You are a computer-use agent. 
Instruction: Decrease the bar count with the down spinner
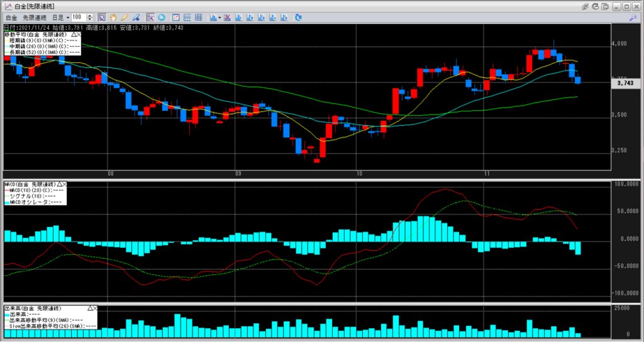tap(90, 19)
